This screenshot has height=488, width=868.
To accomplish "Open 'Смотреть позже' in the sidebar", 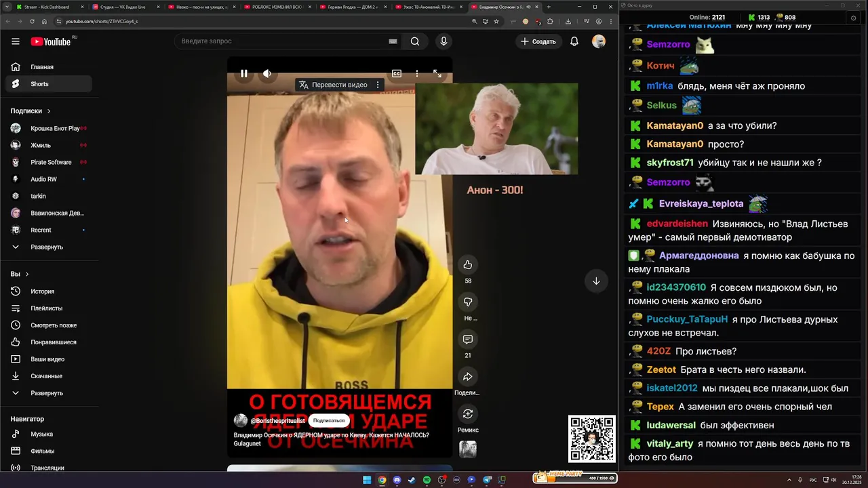I will click(x=49, y=325).
